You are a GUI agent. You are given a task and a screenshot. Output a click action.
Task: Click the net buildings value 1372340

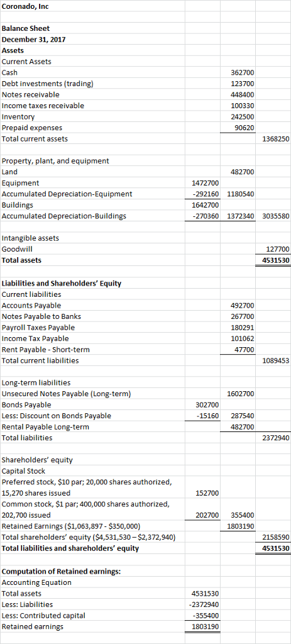tap(240, 216)
